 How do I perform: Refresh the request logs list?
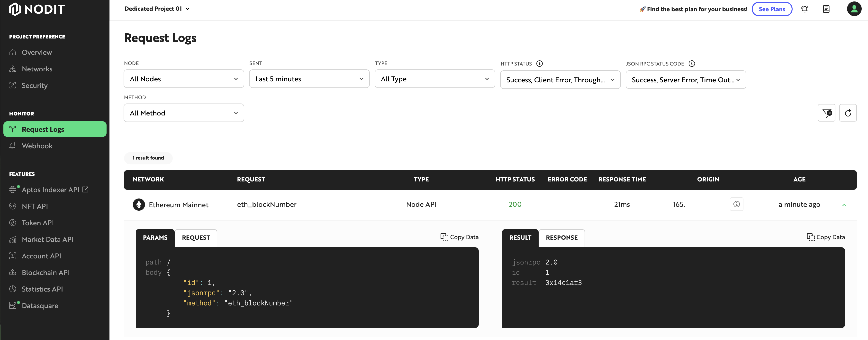849,113
